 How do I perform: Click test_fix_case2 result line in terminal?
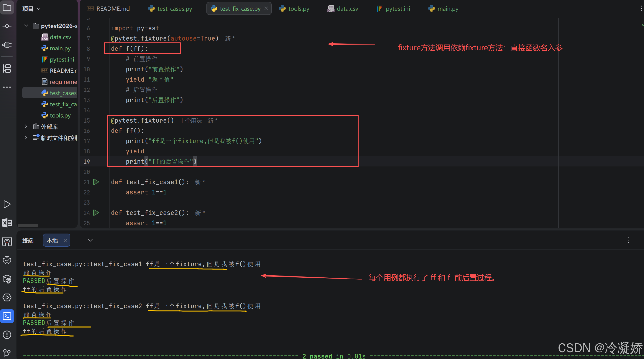pos(142,306)
